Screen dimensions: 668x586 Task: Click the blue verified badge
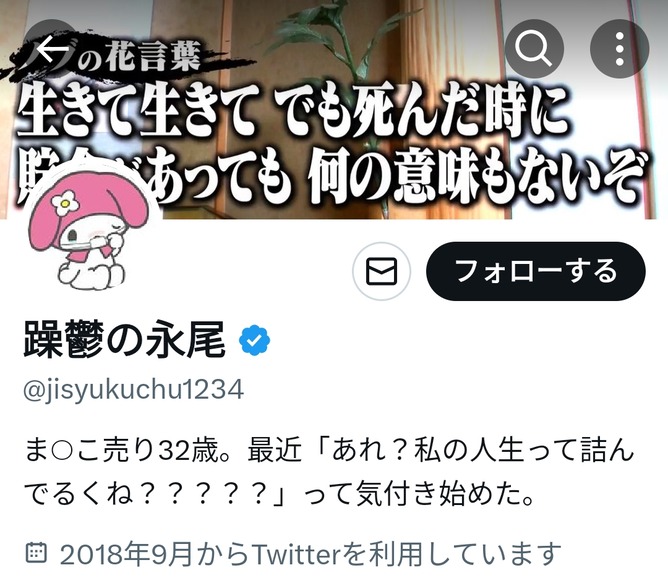pos(254,340)
